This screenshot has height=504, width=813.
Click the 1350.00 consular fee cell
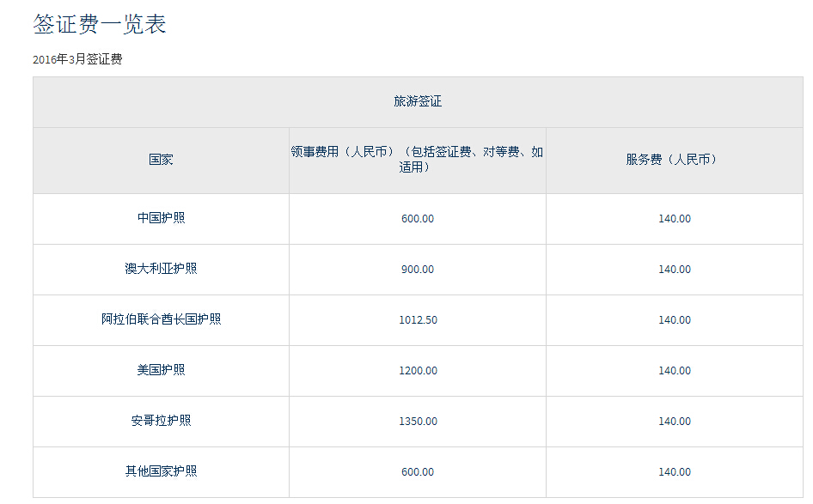point(418,422)
